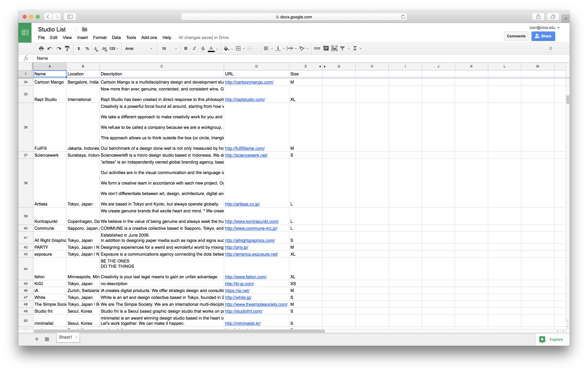588x372 pixels.
Task: Click the filter icon in toolbar
Action: coord(343,49)
